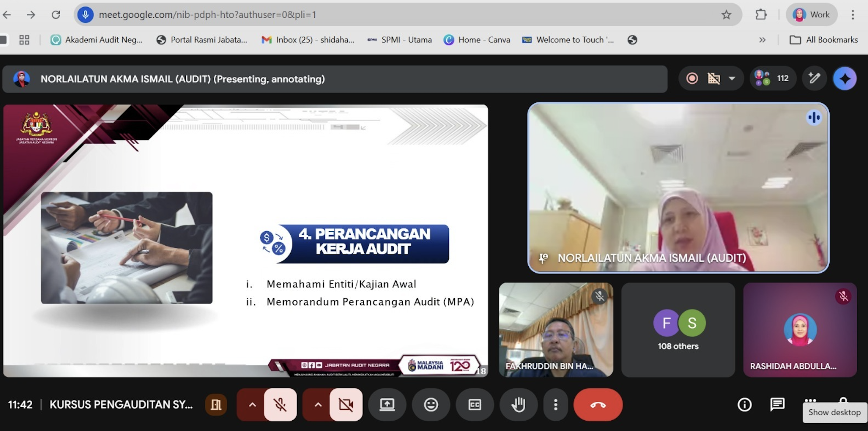Open the emoji reactions button
This screenshot has height=431, width=868.
pos(431,405)
